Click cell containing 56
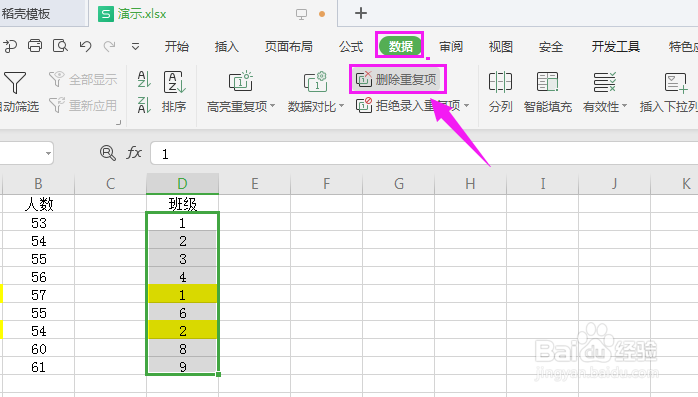 [x=38, y=277]
